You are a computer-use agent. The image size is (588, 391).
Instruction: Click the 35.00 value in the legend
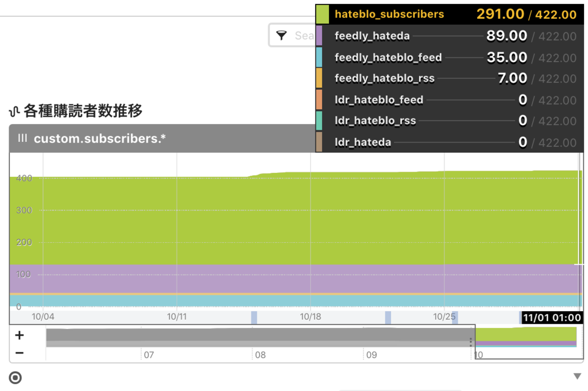(506, 57)
